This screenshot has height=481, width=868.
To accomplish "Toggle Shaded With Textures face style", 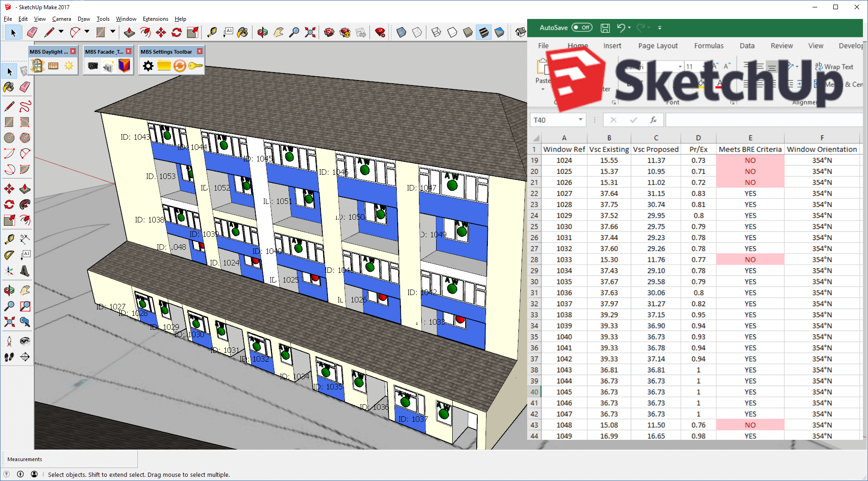I will 484,32.
